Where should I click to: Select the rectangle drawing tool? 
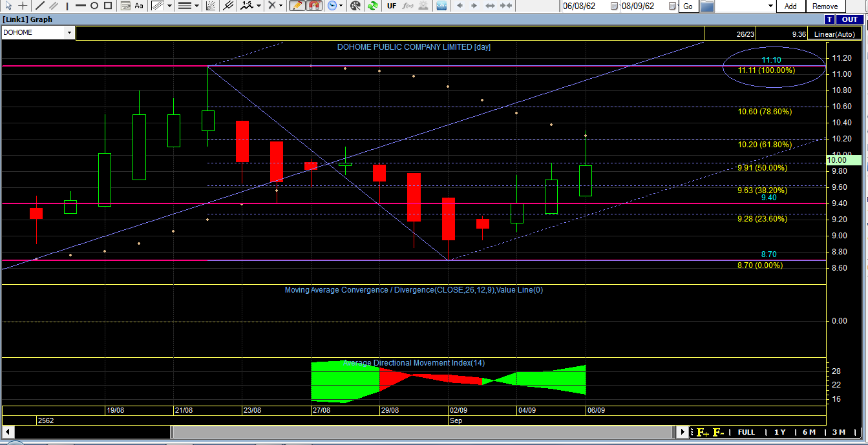(x=107, y=6)
